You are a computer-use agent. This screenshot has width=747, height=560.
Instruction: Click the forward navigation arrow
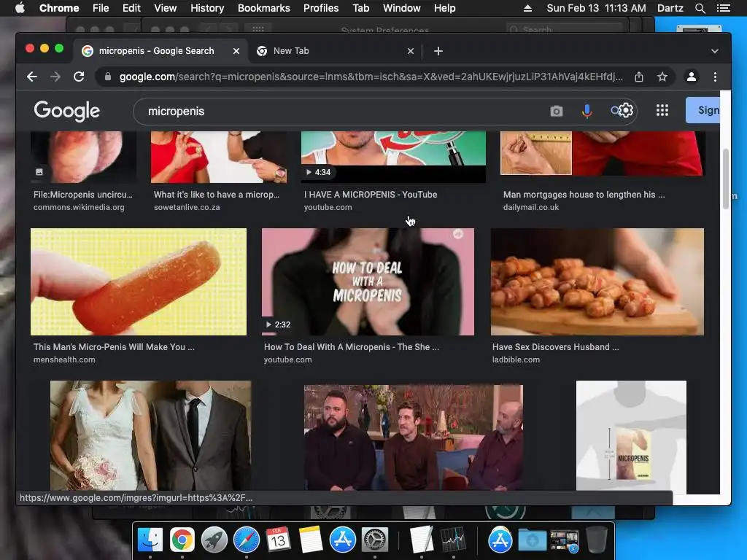point(55,77)
